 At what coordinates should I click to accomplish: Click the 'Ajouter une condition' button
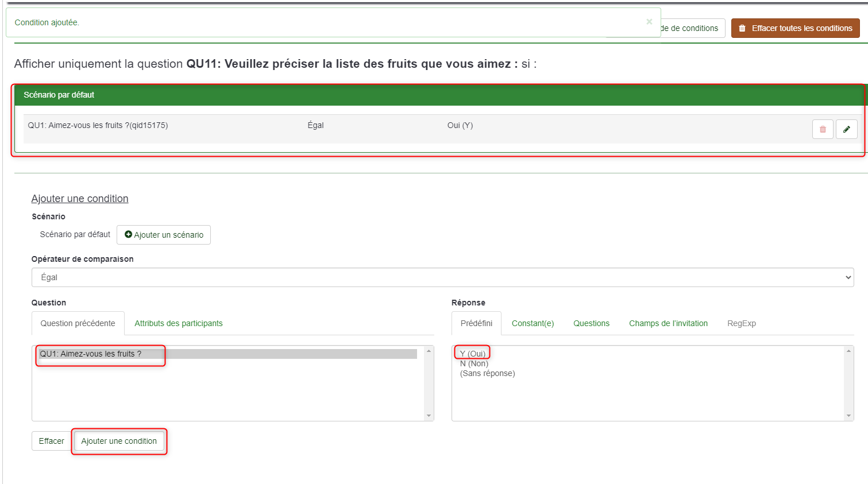119,441
